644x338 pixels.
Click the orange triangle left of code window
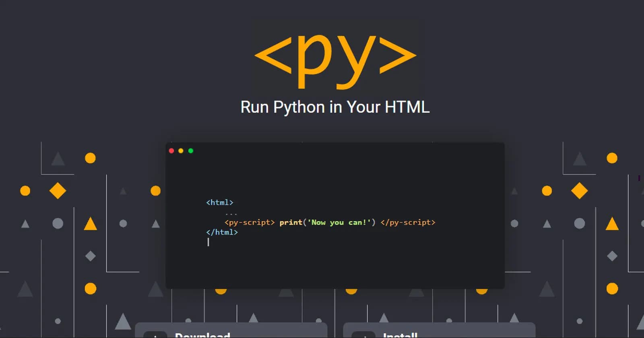coord(90,224)
